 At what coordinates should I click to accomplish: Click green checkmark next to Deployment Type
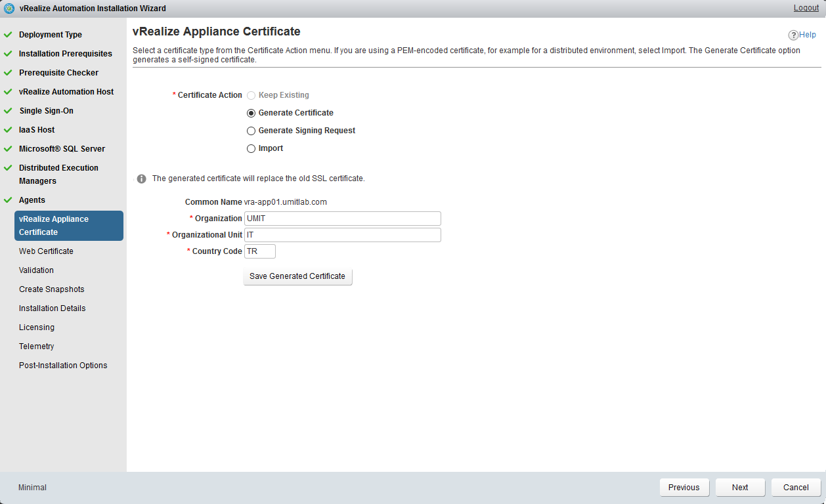pyautogui.click(x=8, y=35)
